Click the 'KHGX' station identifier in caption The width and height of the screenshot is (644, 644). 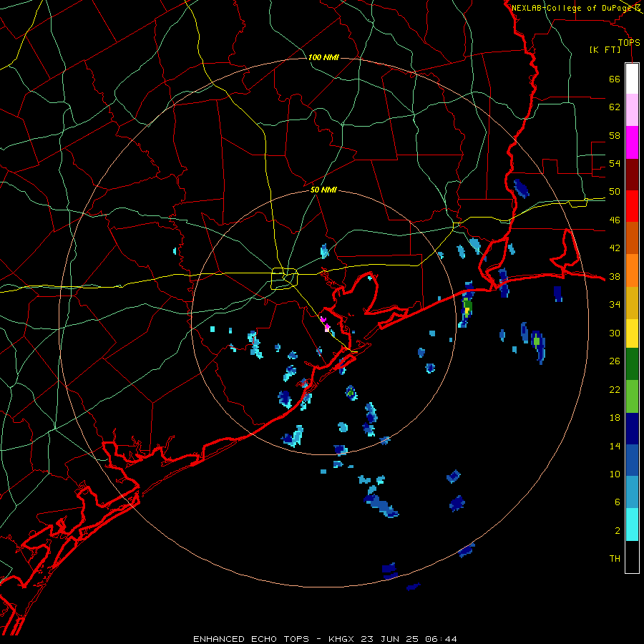341,639
